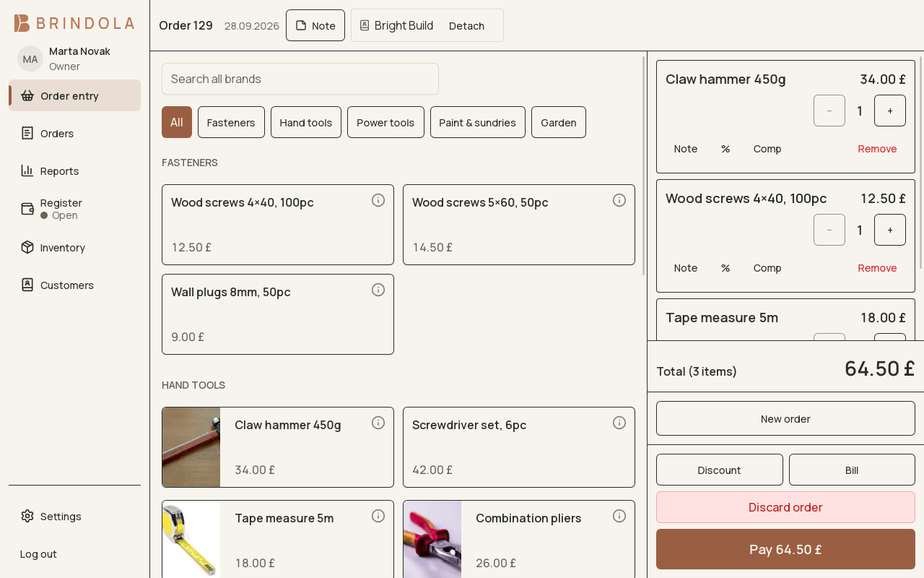Remove Claw hammer 450g from order
The image size is (924, 578).
[877, 149]
